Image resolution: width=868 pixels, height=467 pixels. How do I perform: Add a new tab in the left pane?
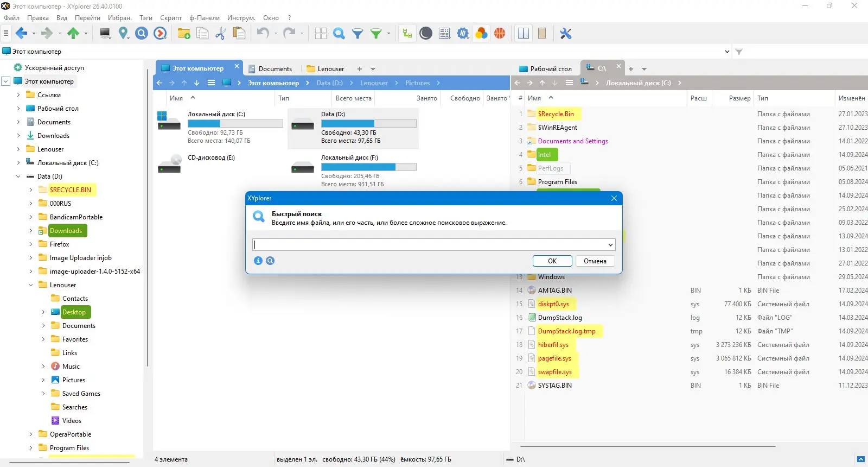tap(359, 69)
